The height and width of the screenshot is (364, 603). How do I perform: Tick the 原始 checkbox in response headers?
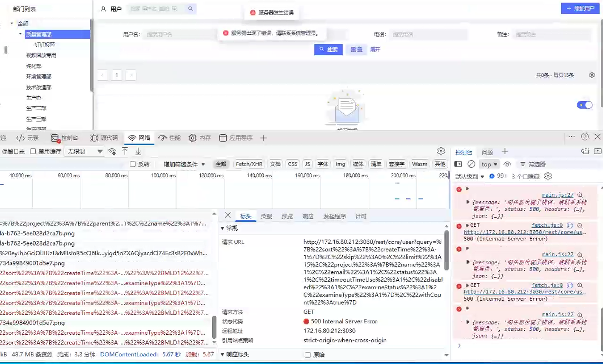pos(308,355)
